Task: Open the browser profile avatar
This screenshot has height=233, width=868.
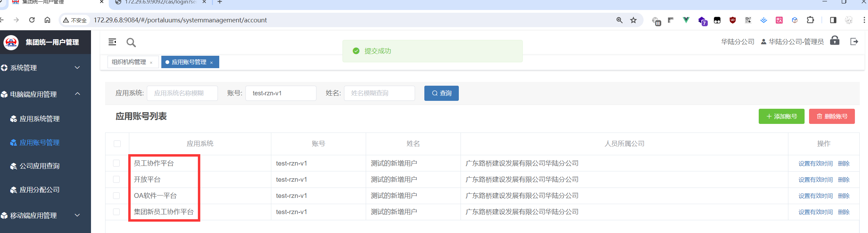Action: click(849, 20)
